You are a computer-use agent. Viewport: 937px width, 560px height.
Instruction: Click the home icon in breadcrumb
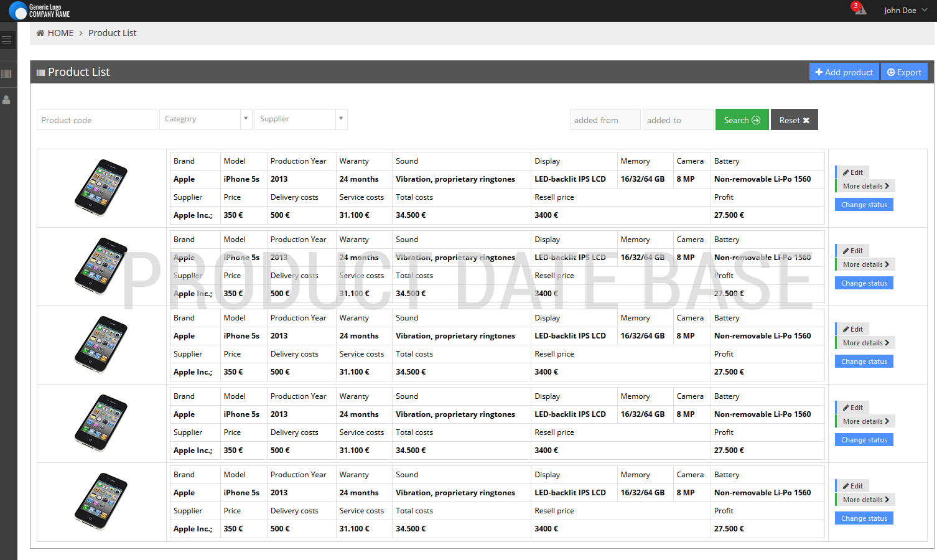pyautogui.click(x=40, y=33)
